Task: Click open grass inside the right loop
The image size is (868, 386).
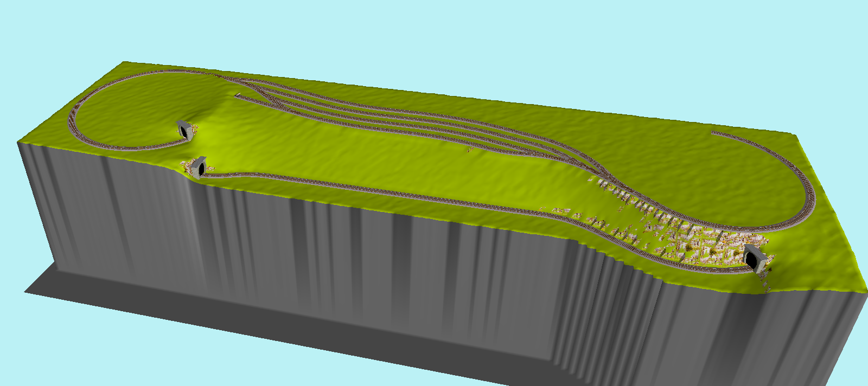Action: pos(732,179)
